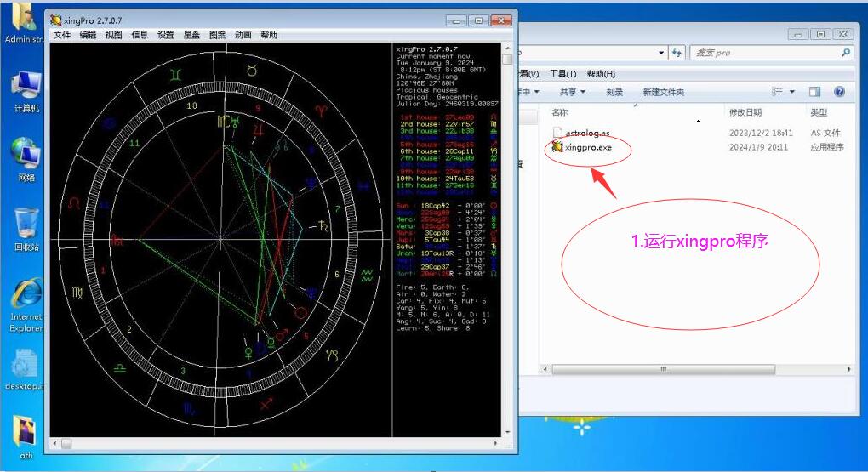Click the change view icon in Explorer

[x=778, y=92]
